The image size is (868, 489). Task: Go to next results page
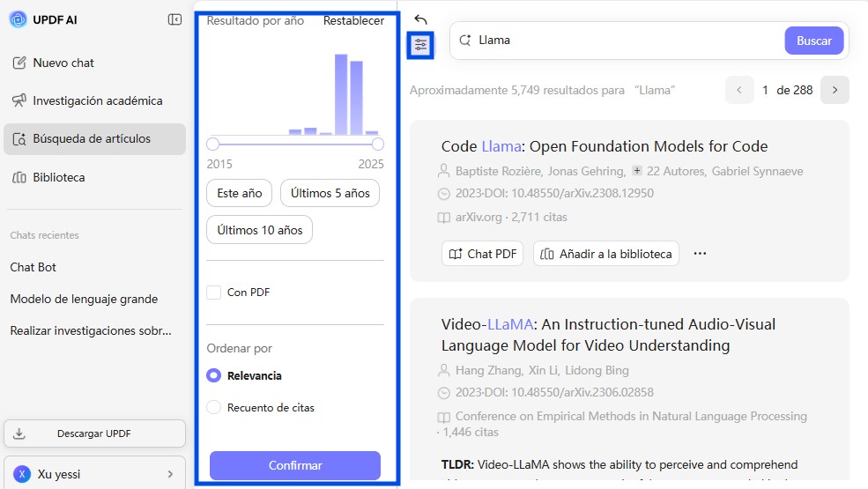(x=835, y=90)
